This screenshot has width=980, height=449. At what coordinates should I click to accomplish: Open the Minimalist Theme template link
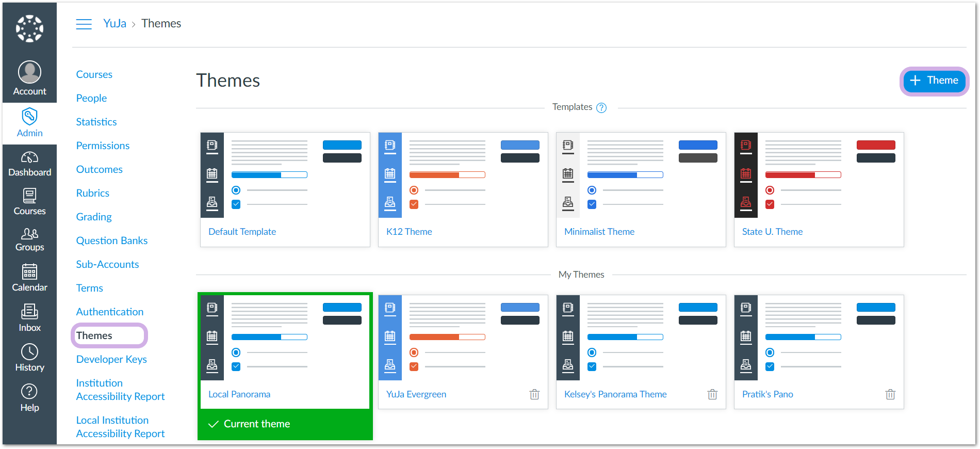pos(599,232)
